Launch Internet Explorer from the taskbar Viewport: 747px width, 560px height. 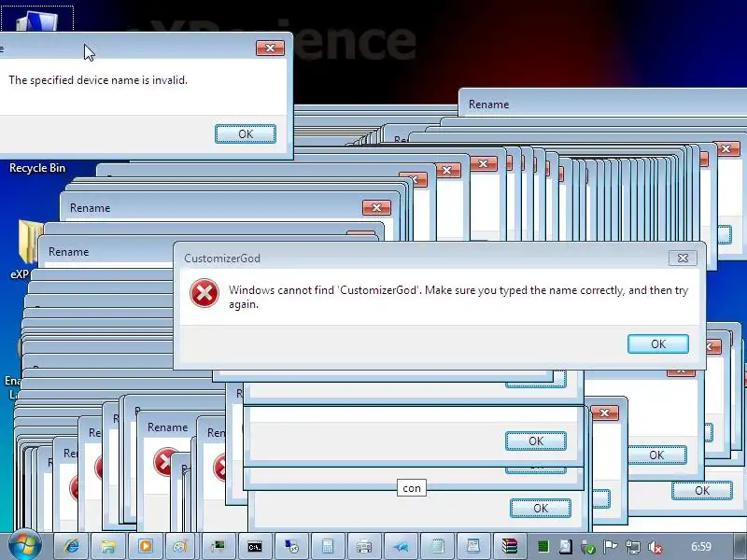(x=72, y=546)
